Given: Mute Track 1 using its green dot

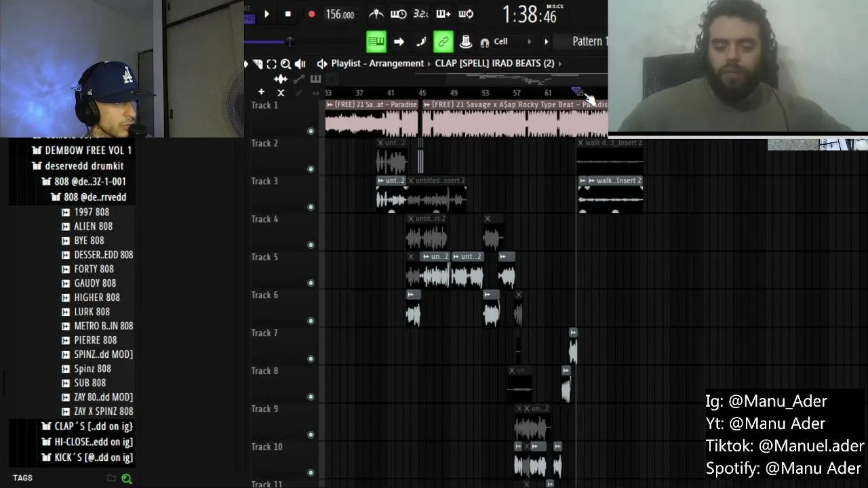Looking at the screenshot, I should point(311,131).
